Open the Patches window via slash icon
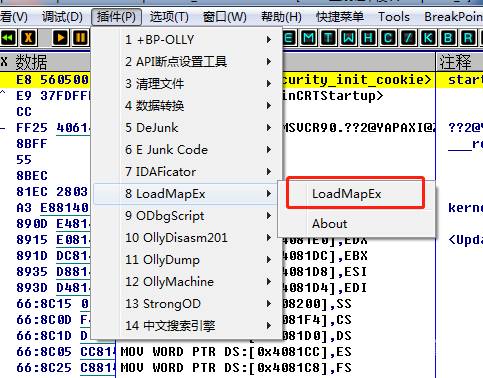 (x=408, y=38)
